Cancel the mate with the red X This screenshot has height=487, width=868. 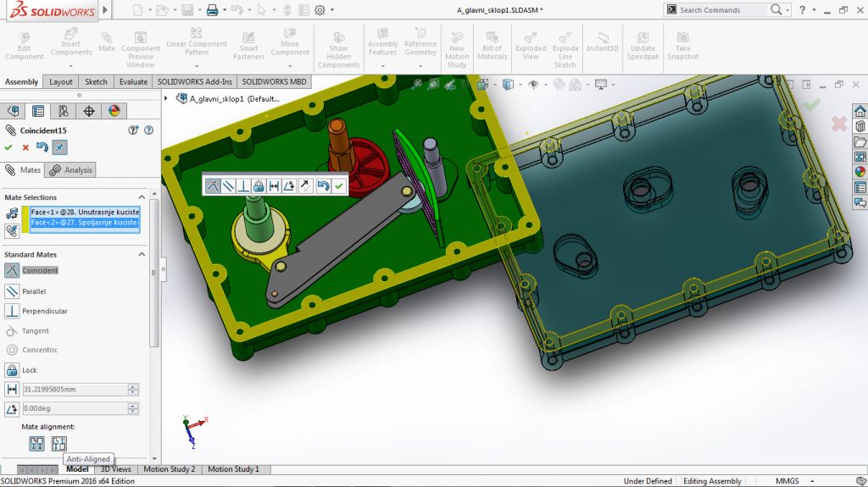click(x=25, y=147)
